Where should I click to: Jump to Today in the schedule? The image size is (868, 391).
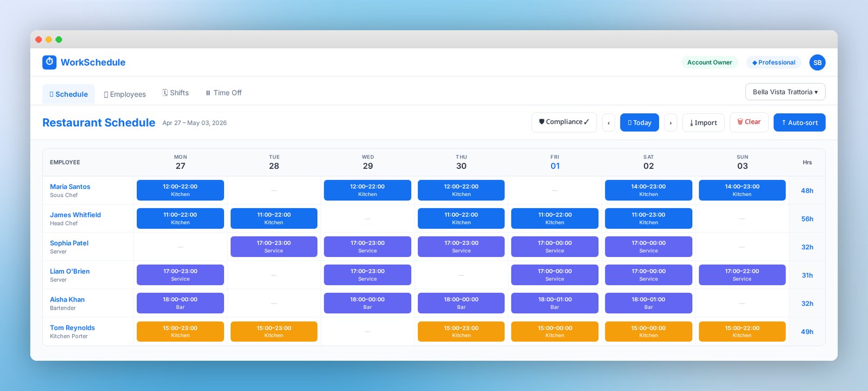click(640, 123)
